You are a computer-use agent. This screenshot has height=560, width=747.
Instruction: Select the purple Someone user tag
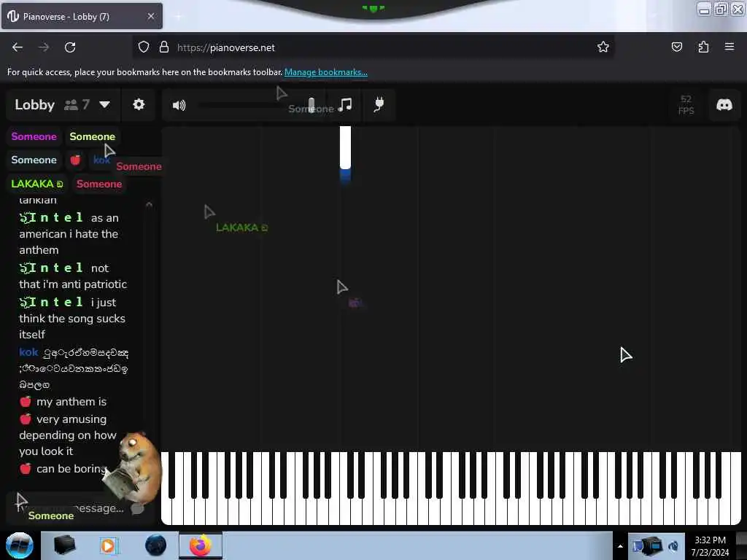point(34,136)
